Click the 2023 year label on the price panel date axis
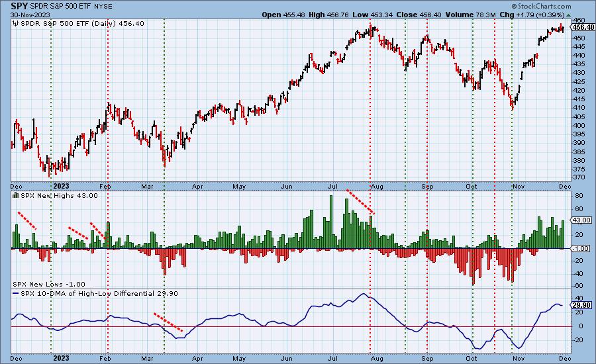Image resolution: width=596 pixels, height=364 pixels. pos(61,186)
